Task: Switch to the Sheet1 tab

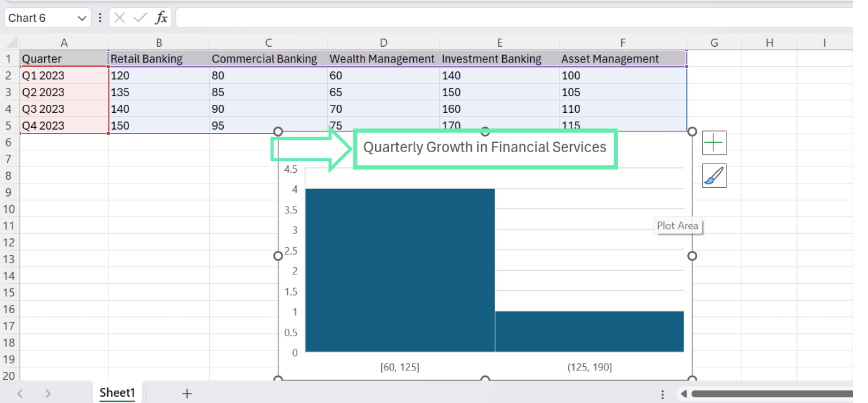Action: 117,392
